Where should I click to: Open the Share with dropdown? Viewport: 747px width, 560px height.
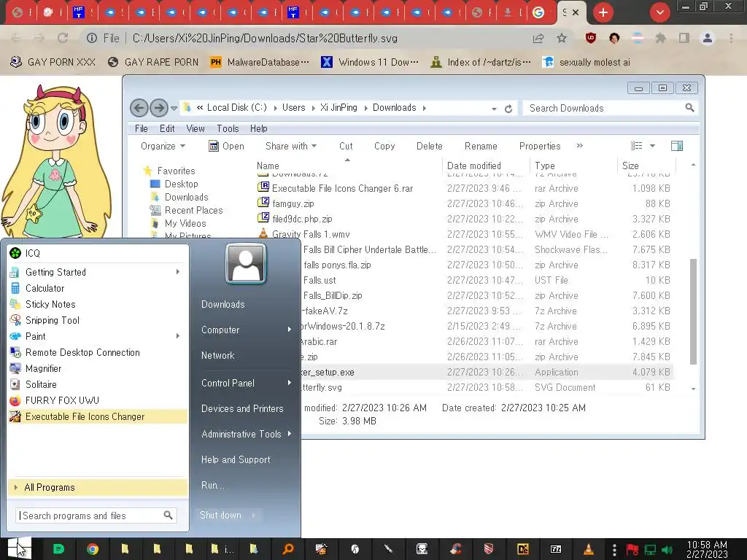click(x=290, y=146)
